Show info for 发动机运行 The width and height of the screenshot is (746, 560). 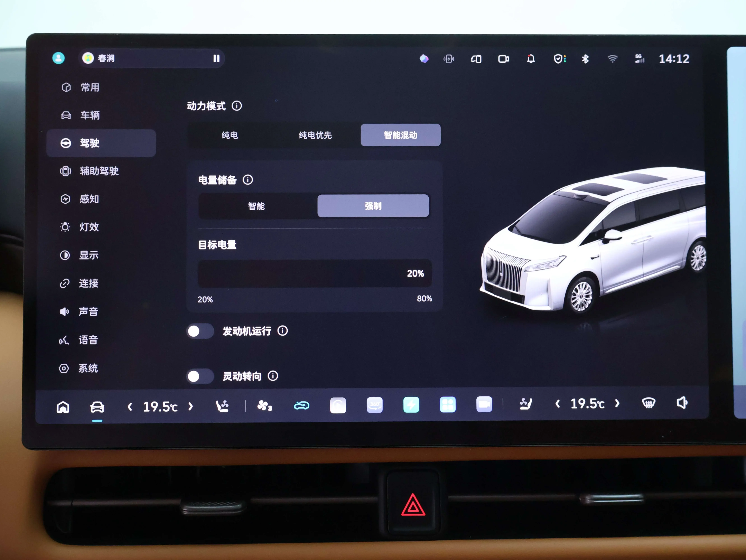pyautogui.click(x=283, y=331)
